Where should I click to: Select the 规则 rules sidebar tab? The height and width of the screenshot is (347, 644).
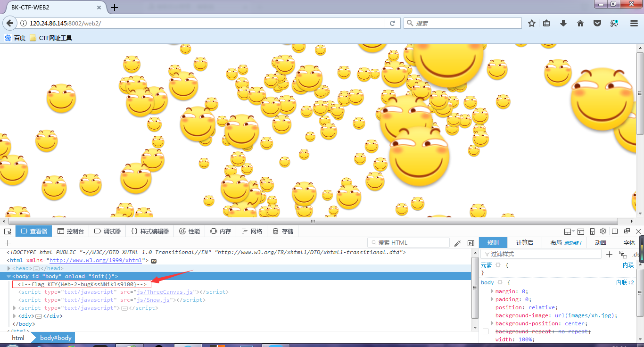pyautogui.click(x=493, y=242)
